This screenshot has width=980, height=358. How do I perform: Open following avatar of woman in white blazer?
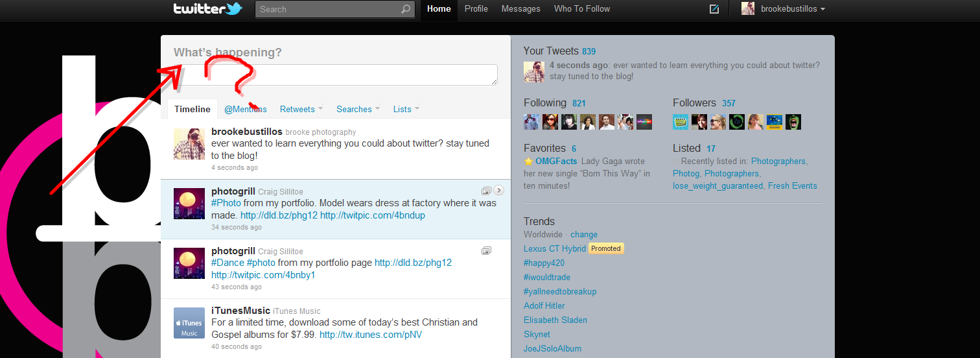[x=588, y=122]
